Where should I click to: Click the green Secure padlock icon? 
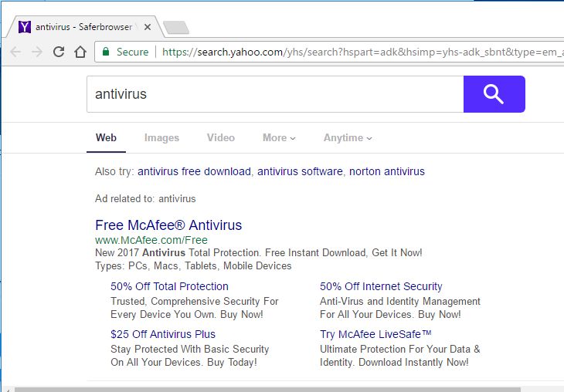[106, 52]
